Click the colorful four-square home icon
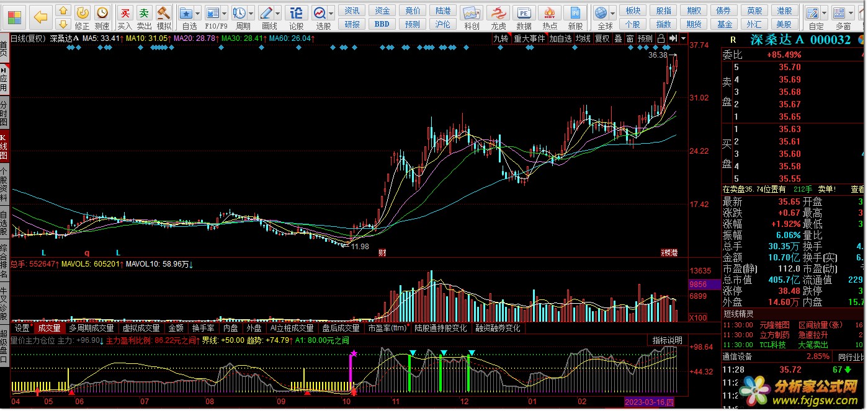The image size is (868, 411). pos(14,17)
